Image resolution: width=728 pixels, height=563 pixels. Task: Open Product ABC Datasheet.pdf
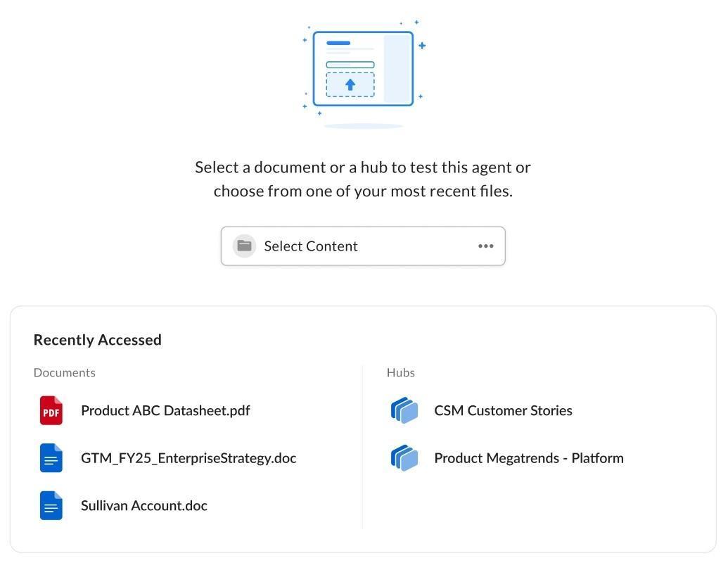[165, 411]
